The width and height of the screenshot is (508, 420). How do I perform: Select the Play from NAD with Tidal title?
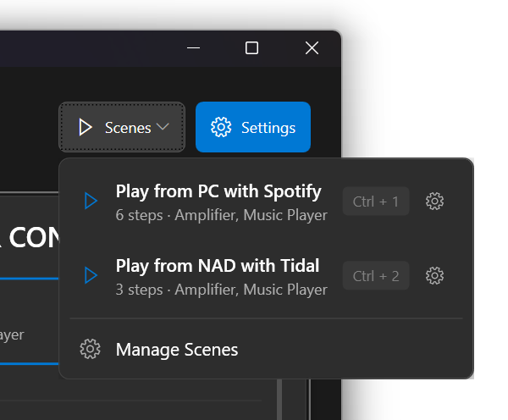217,266
